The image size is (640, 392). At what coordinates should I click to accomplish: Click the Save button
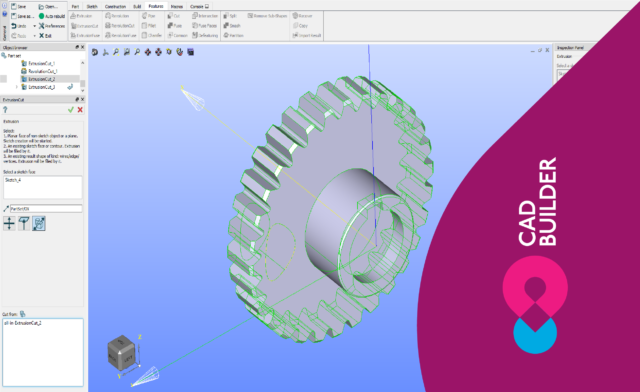coord(19,7)
